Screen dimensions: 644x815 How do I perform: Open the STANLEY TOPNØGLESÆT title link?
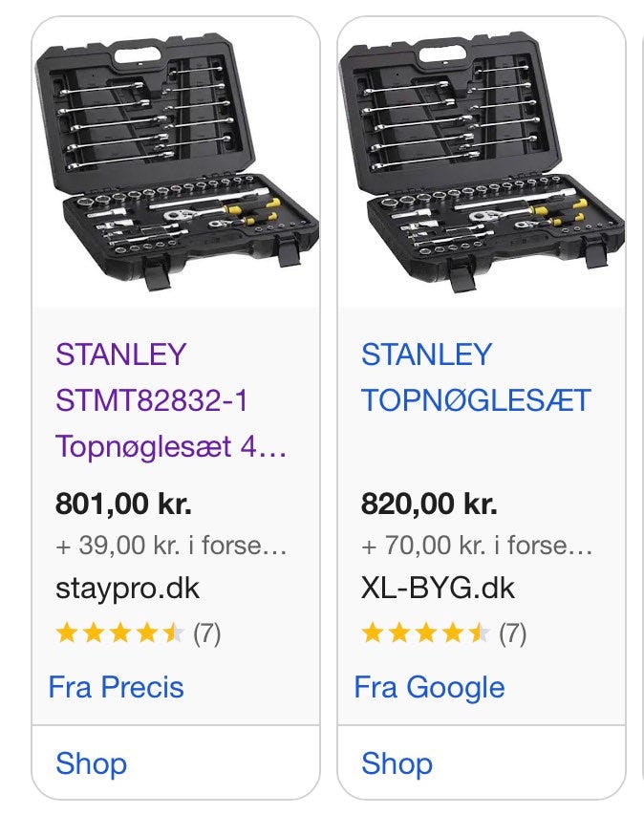[476, 377]
